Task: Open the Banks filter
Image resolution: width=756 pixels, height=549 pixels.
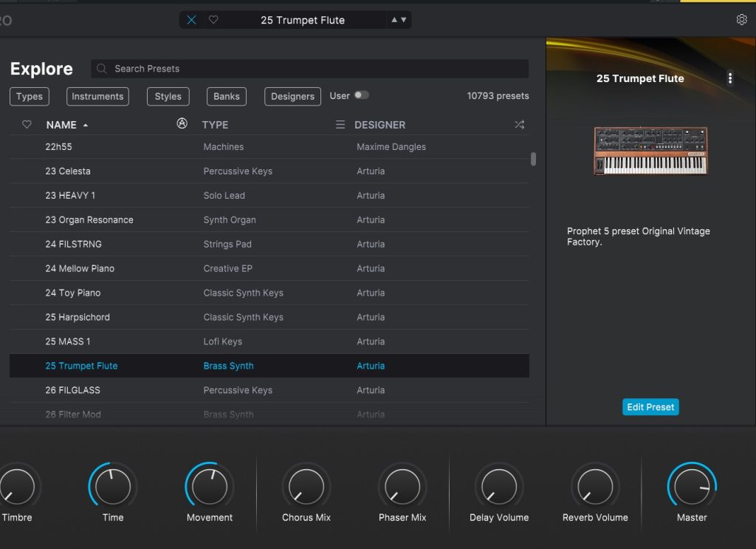Action: (227, 97)
